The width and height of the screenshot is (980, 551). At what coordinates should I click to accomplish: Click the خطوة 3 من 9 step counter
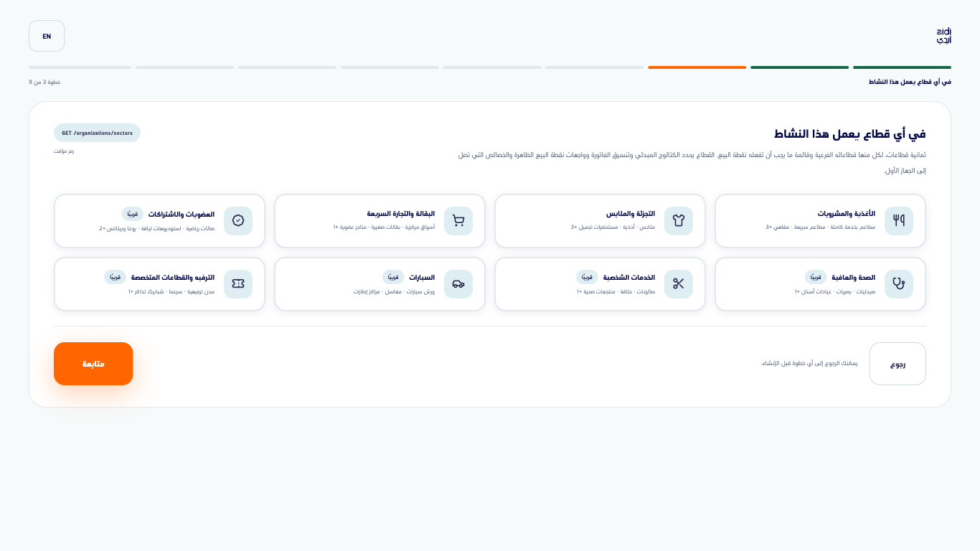tap(44, 82)
